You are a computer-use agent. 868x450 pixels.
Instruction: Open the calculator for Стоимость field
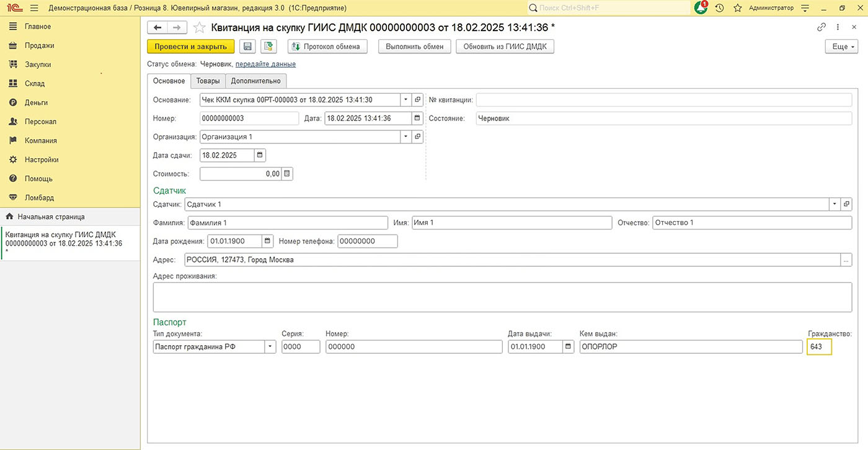[x=287, y=174]
